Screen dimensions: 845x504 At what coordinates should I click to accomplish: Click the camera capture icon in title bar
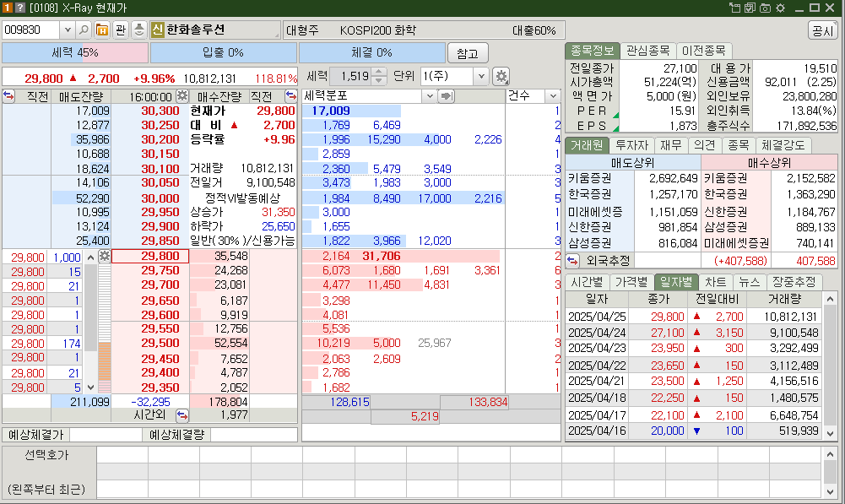click(x=766, y=8)
